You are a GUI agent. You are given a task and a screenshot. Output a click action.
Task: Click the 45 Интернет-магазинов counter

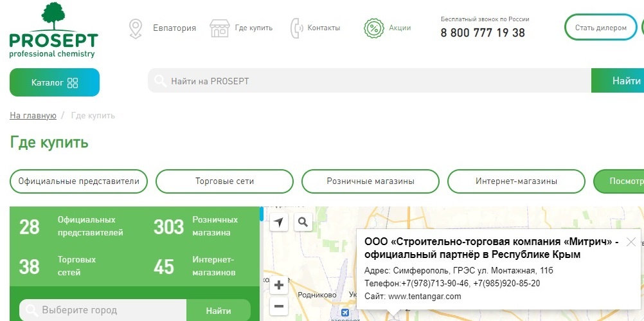(195, 266)
